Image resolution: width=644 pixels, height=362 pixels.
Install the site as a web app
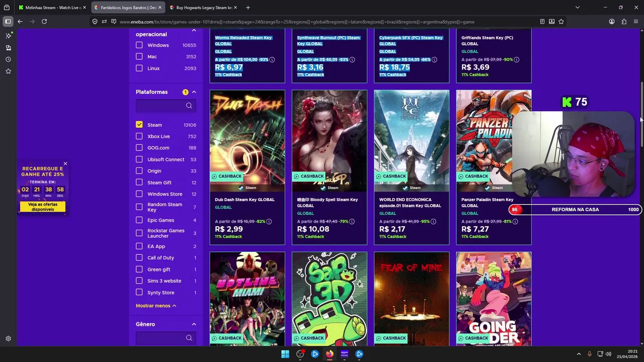click(x=552, y=22)
